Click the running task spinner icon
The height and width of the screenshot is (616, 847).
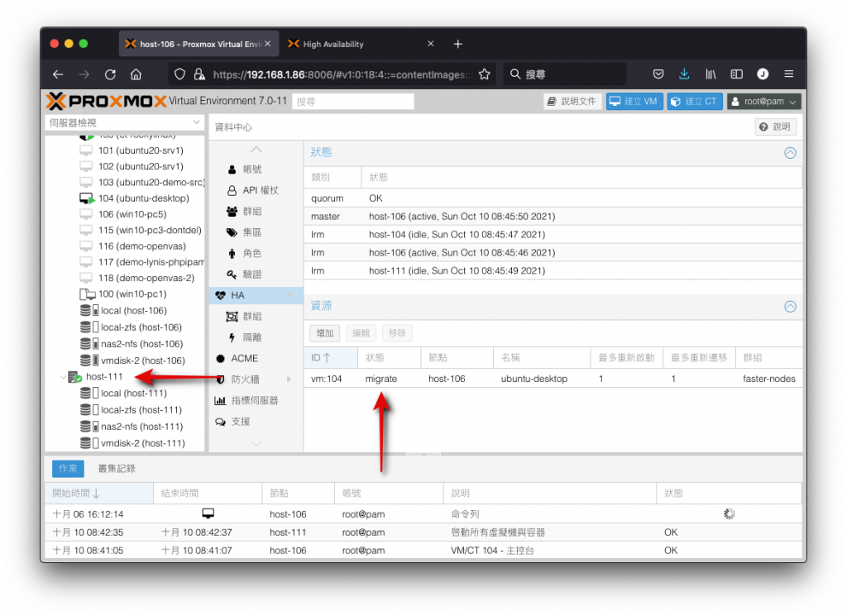click(729, 514)
